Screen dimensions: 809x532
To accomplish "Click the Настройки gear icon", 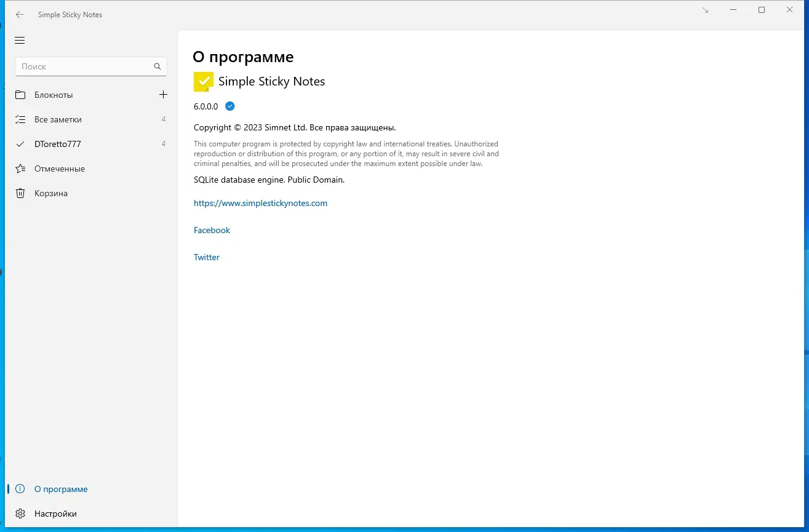I will pyautogui.click(x=20, y=514).
